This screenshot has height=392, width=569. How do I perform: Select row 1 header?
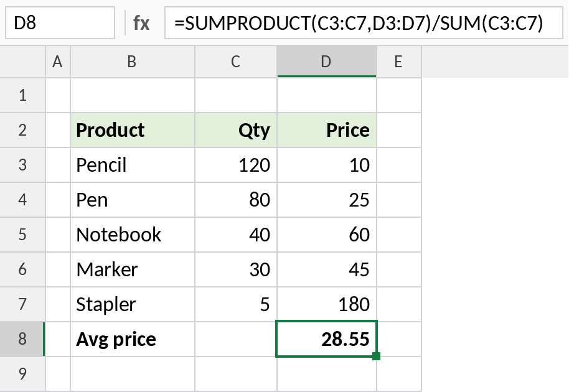[22, 95]
